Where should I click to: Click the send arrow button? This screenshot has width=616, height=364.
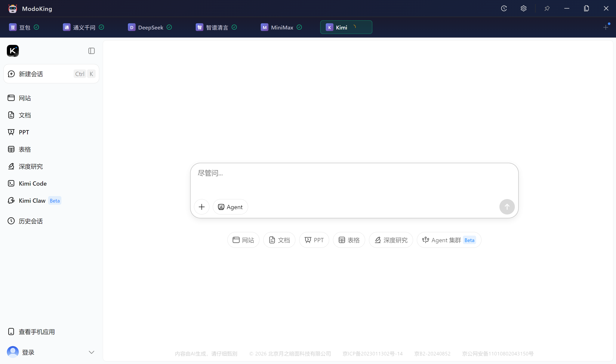click(507, 207)
